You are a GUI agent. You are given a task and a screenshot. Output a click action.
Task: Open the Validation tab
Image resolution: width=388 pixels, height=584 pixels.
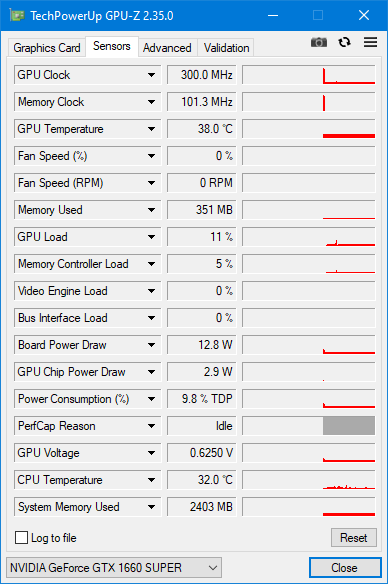point(226,48)
